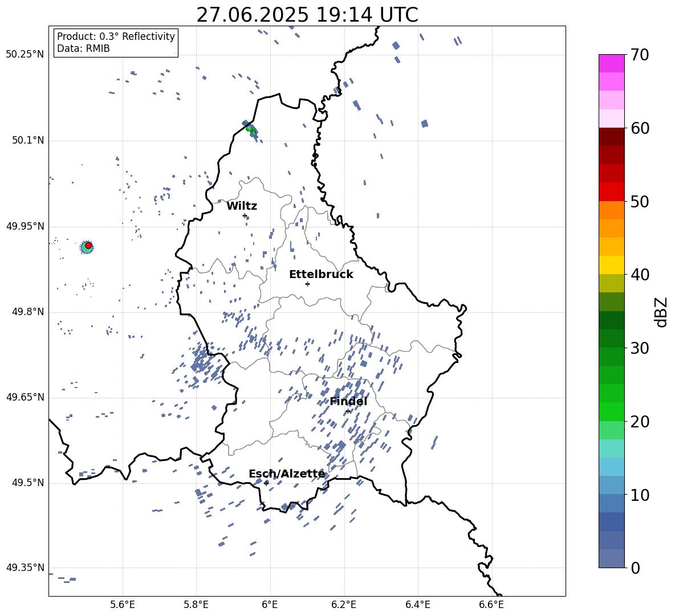Viewport: 675px width, 616px height.
Task: Click the colorbar tick label 60
Action: coord(639,128)
